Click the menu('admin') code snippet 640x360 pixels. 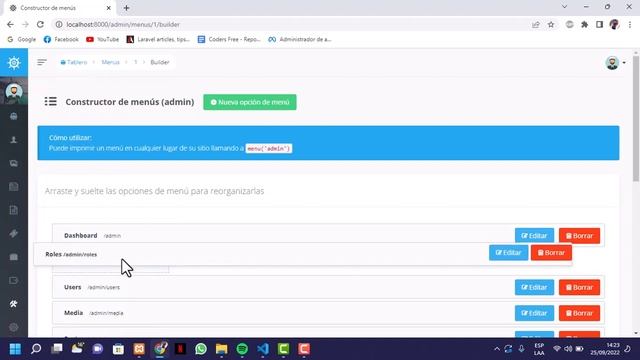(269, 148)
